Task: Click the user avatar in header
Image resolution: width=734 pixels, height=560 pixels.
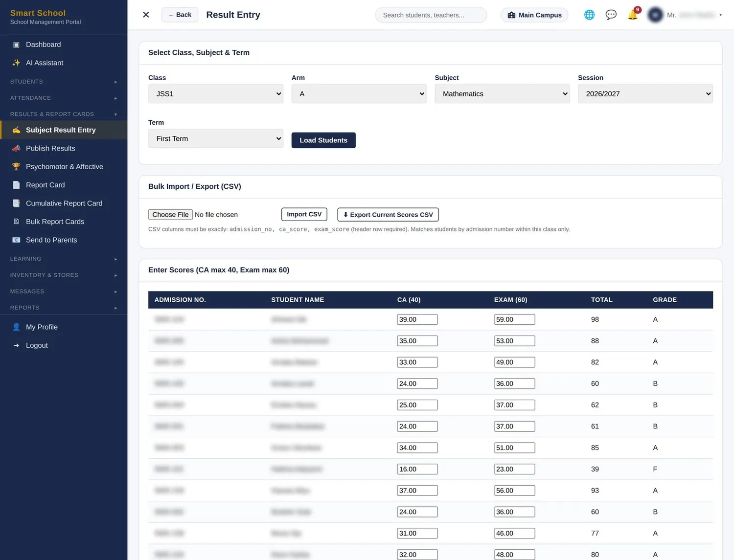Action: pyautogui.click(x=655, y=15)
